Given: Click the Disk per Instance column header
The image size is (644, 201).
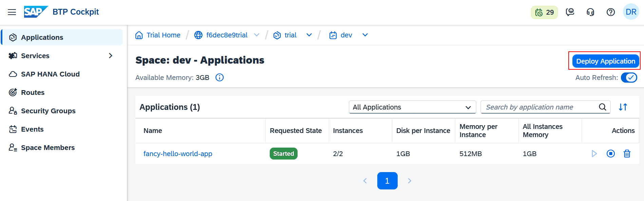Looking at the screenshot, I should coord(423,131).
